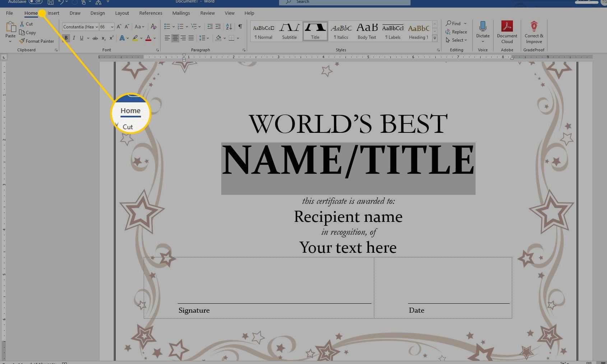Click the Replace button
The width and height of the screenshot is (607, 364).
[x=456, y=32]
